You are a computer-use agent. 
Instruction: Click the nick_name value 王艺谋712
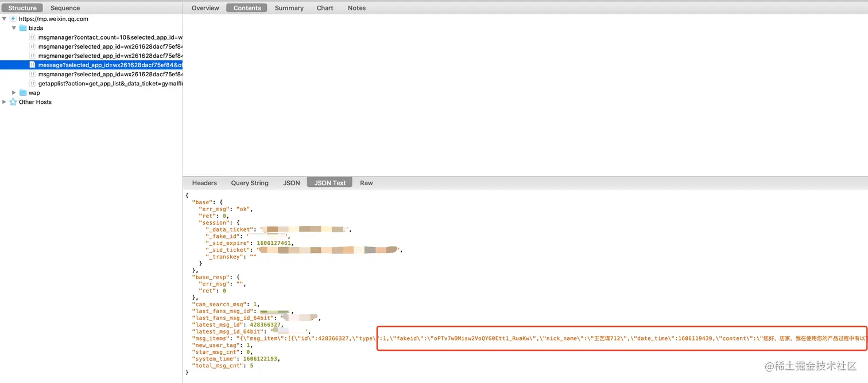(x=601, y=339)
